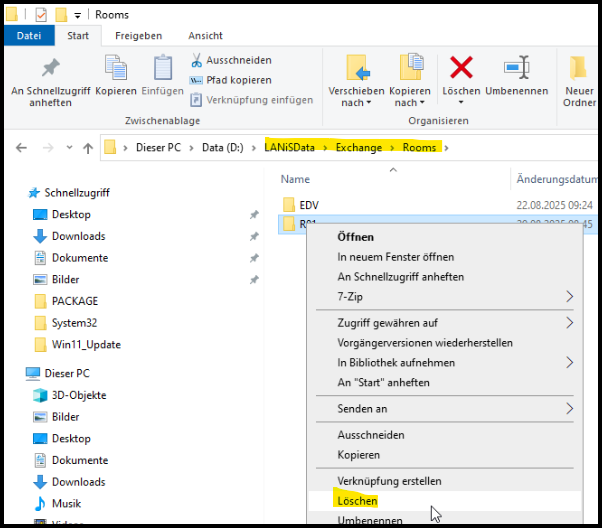
Task: Open the Kopieren nach dropdown
Action: pyautogui.click(x=409, y=96)
